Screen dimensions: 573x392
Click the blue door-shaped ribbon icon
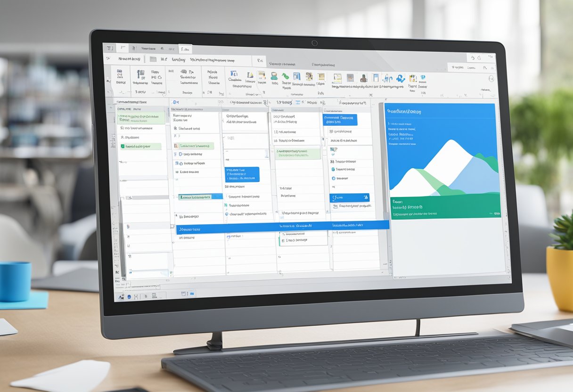(375, 78)
